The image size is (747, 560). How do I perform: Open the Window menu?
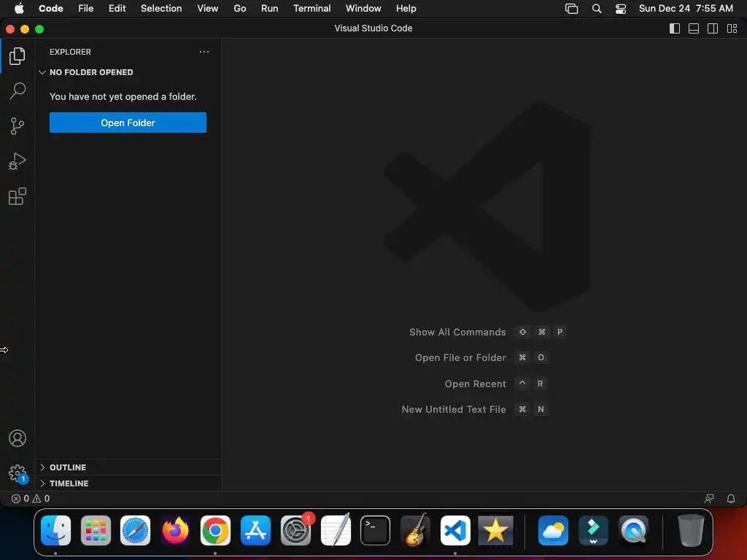(363, 9)
